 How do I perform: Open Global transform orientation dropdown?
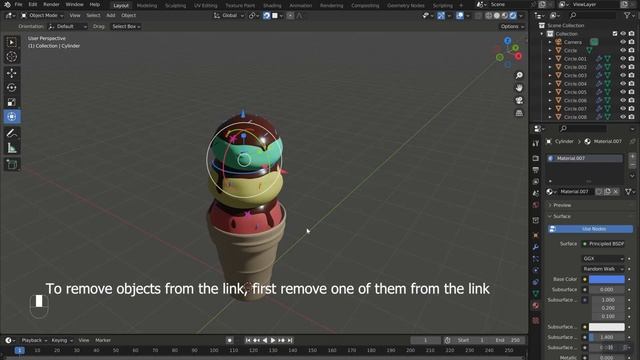[x=229, y=16]
